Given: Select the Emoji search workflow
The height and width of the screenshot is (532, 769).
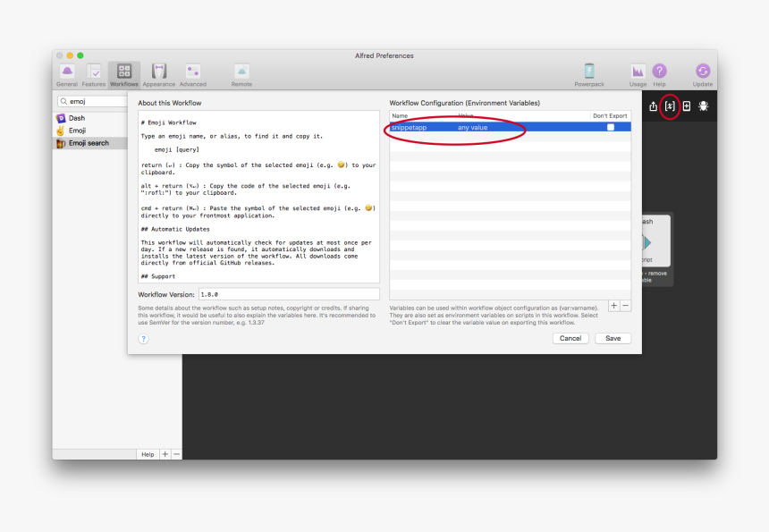Looking at the screenshot, I should [x=89, y=143].
